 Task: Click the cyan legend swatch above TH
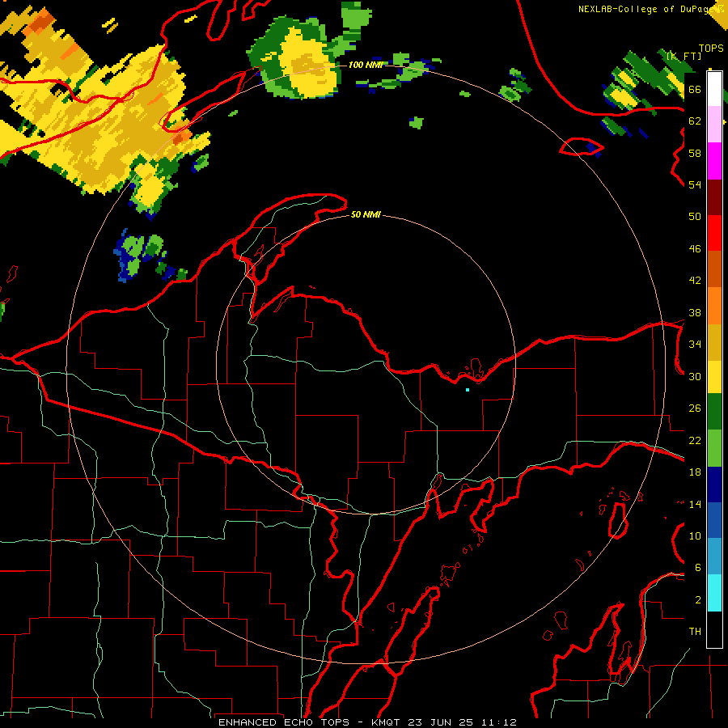[x=714, y=593]
